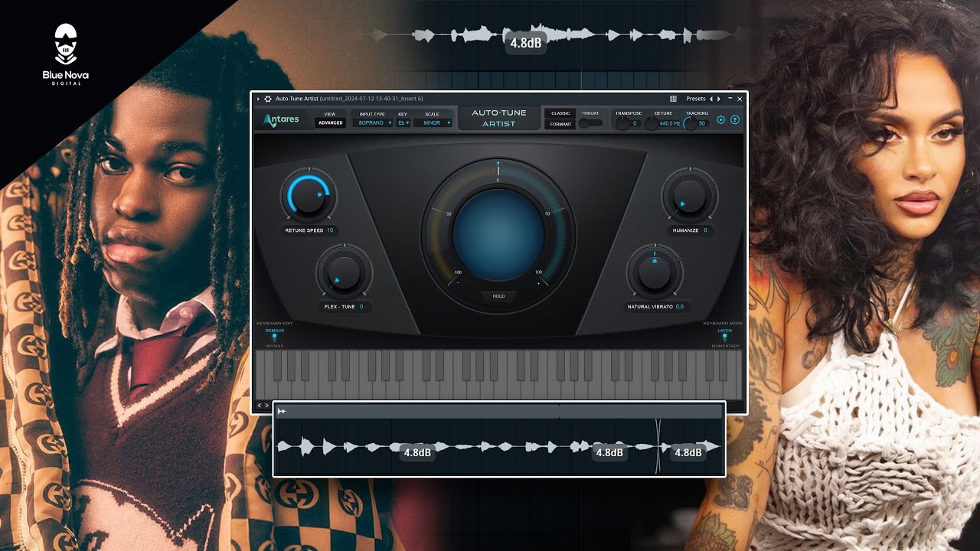The height and width of the screenshot is (551, 980).
Task: Click the first 4.8dB label in lower waveform
Action: pyautogui.click(x=418, y=452)
